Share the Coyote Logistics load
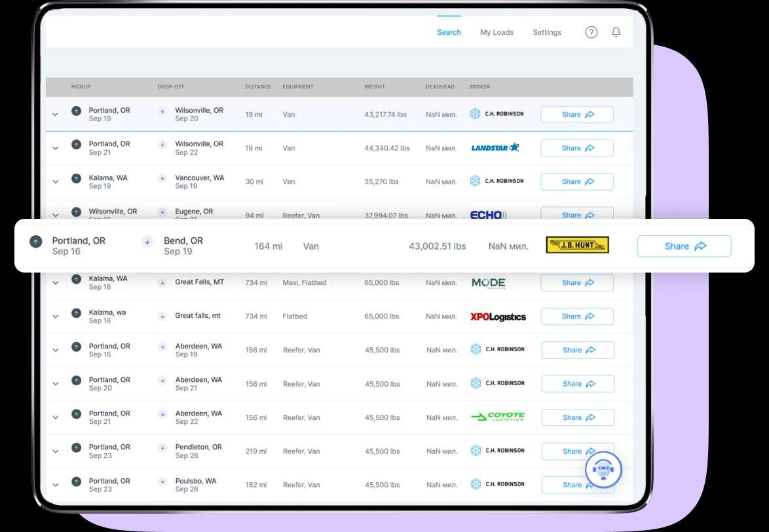 coord(578,417)
